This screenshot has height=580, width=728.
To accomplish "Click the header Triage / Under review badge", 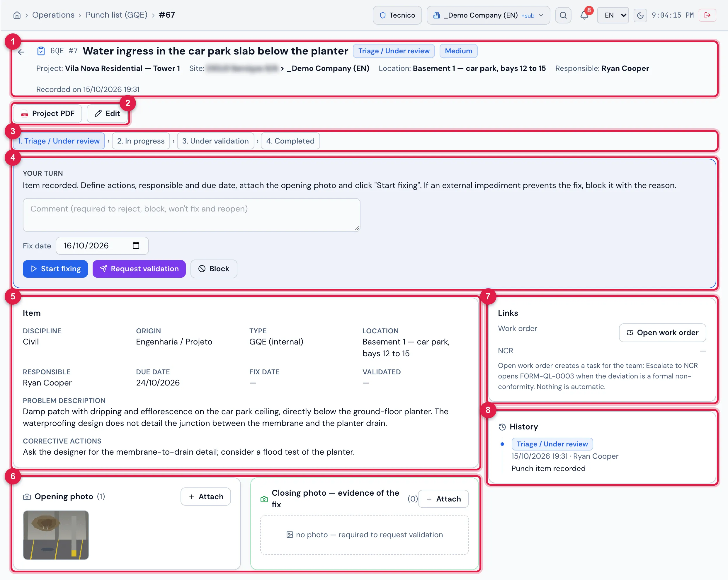I will coord(394,51).
